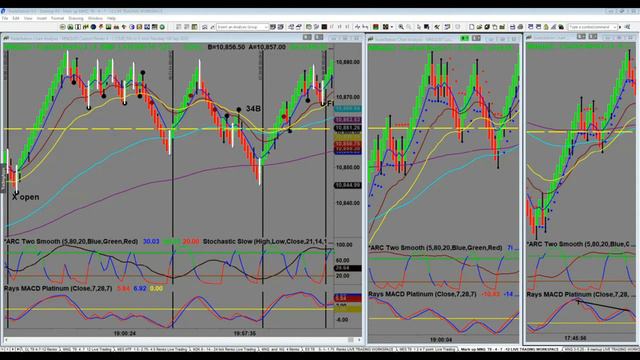The height and width of the screenshot is (360, 640).
Task: Open the Drawing menu
Action: click(x=76, y=18)
